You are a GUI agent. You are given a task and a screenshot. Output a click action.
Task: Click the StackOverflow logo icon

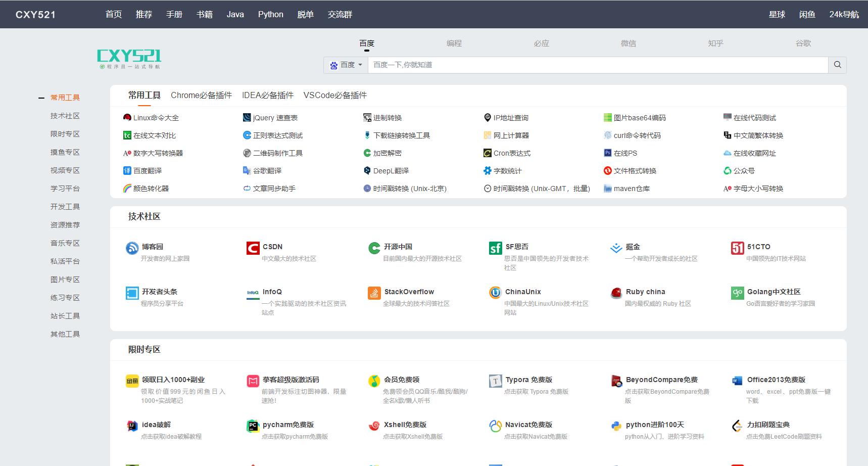(x=374, y=293)
